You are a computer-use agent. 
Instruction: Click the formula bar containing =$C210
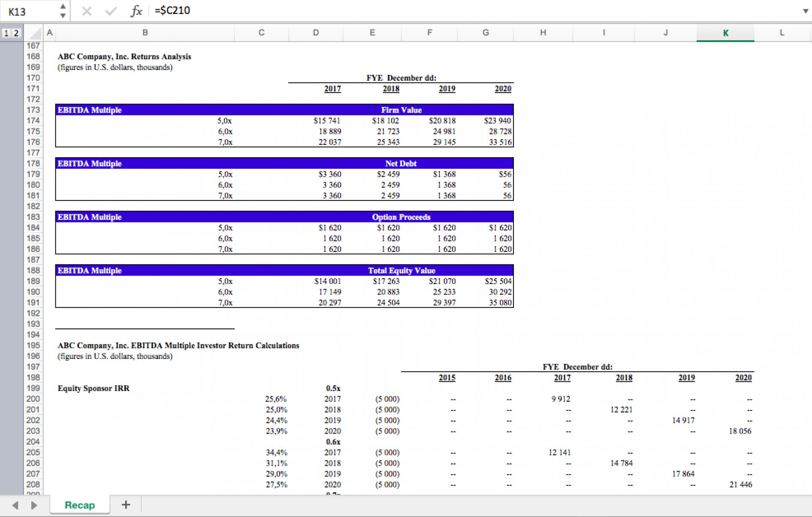(474, 11)
